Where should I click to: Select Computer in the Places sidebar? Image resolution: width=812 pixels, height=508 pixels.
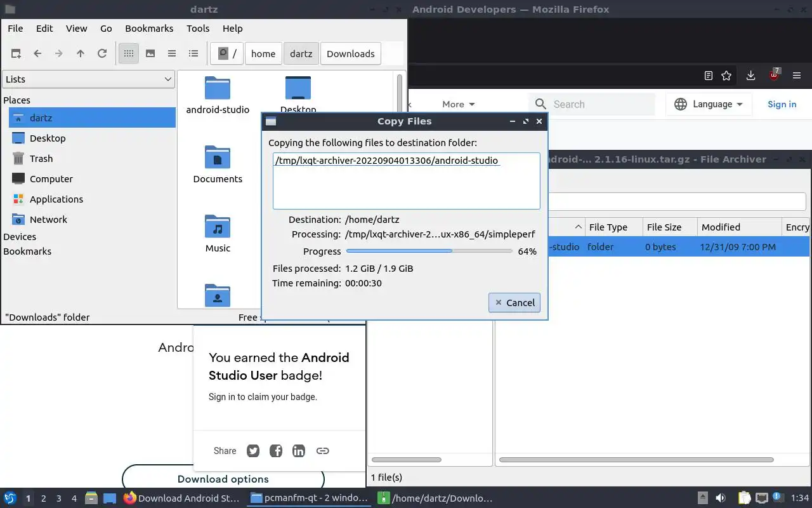point(92,178)
